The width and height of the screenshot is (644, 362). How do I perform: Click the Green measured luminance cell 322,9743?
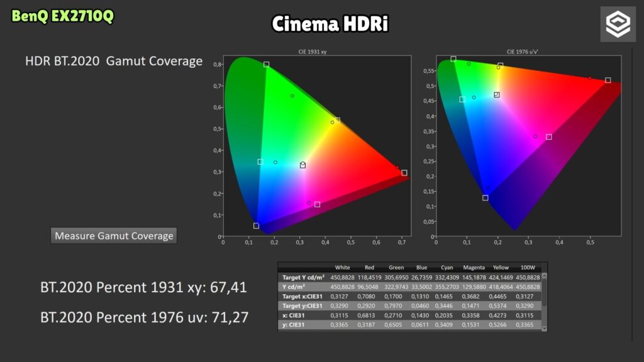point(396,287)
